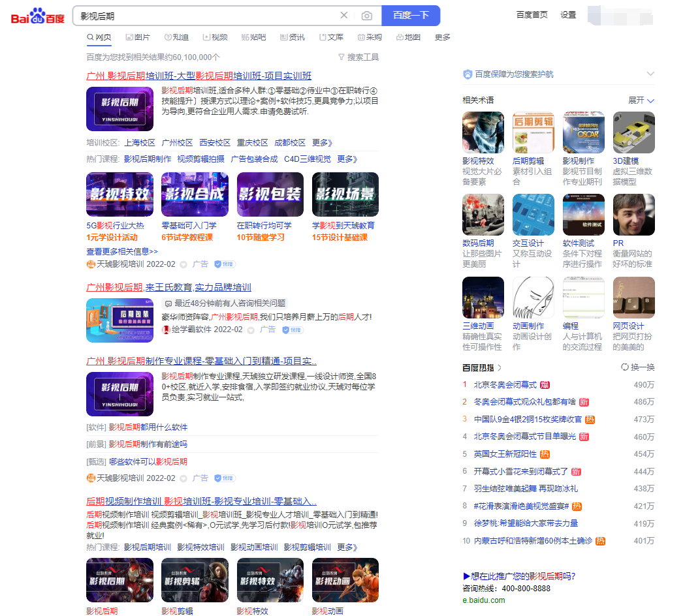Open related term PR portrait thumbnail
This screenshot has width=700, height=616.
click(634, 215)
